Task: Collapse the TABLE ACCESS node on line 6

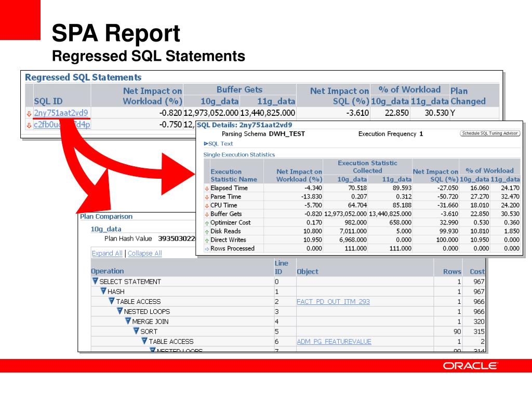Action: (144, 341)
